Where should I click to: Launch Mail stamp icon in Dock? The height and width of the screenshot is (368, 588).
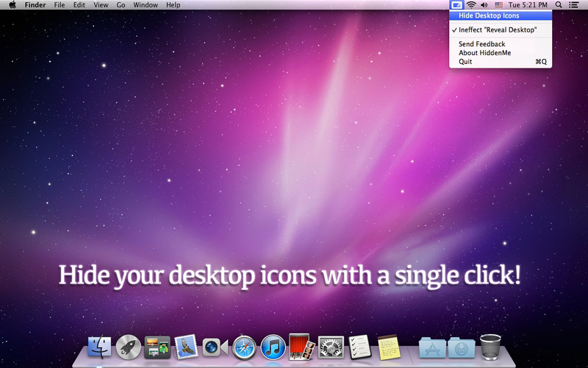187,346
